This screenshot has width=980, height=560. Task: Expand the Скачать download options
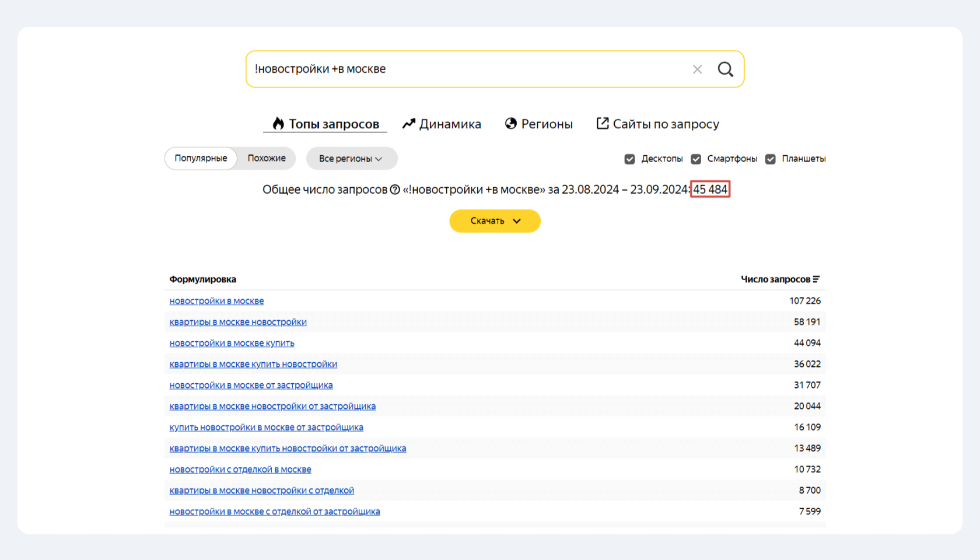point(495,221)
